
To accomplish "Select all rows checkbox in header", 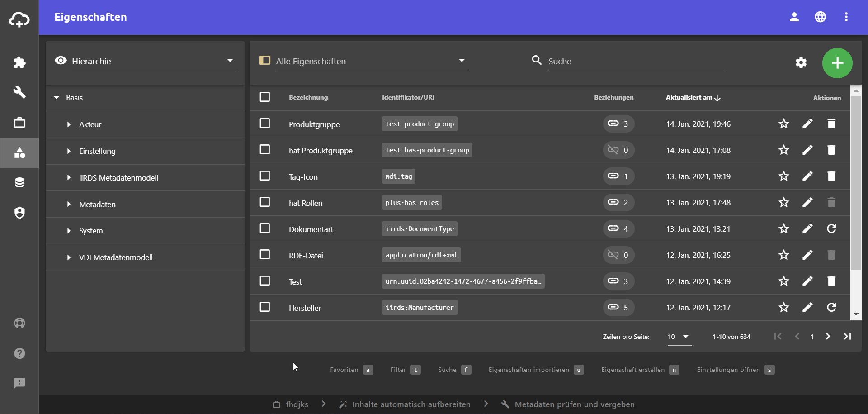I will coord(265,97).
